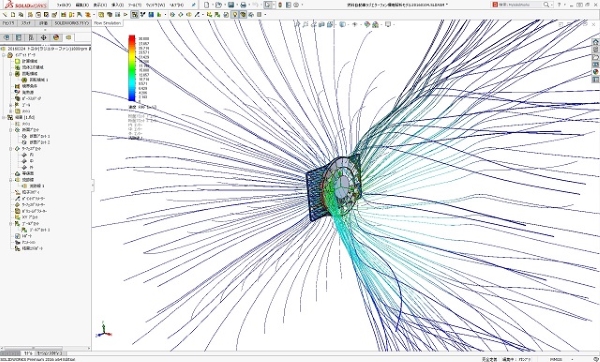
Task: Open the dropdown arrow beside New document icon
Action: [x=212, y=5]
